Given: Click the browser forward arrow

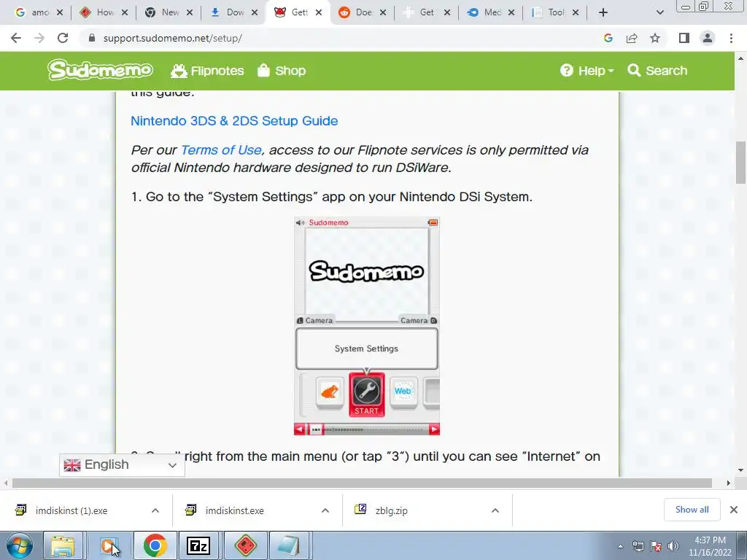Looking at the screenshot, I should point(39,38).
